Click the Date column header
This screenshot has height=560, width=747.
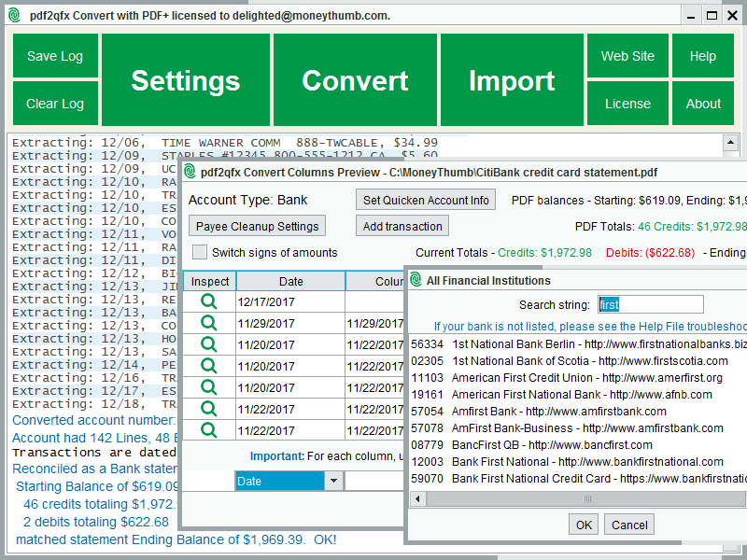tap(290, 282)
